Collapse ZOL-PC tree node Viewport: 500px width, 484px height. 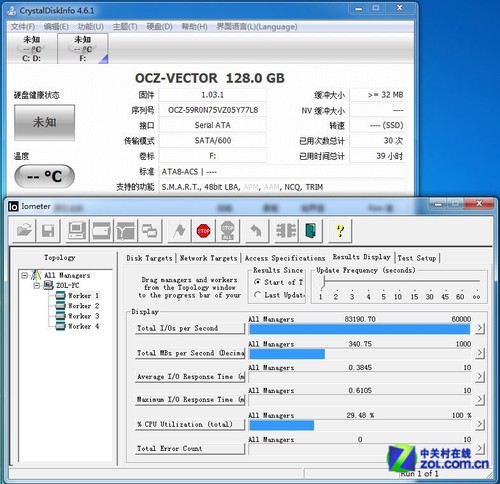coord(37,286)
